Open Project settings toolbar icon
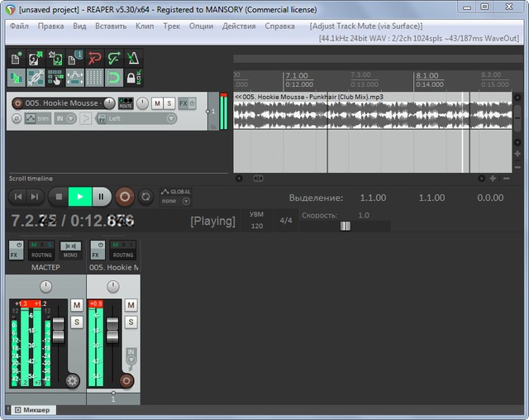 (75, 59)
